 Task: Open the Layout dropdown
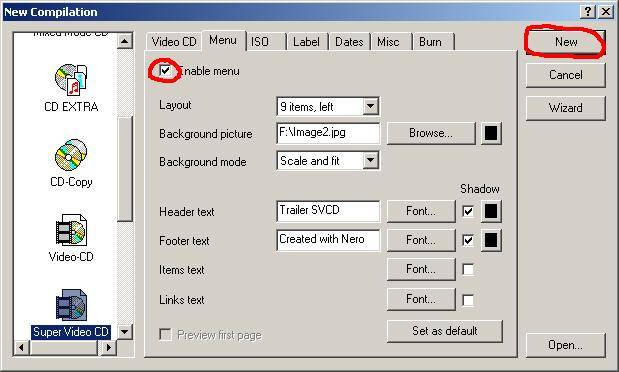370,106
